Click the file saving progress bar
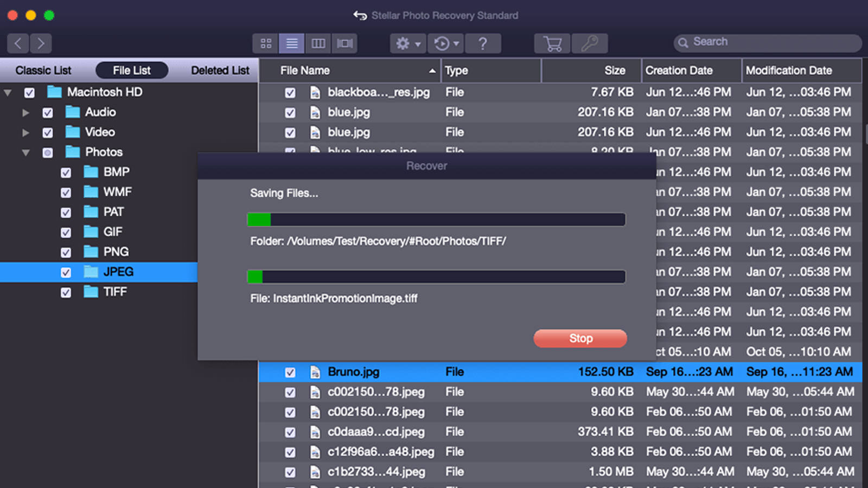This screenshot has width=868, height=488. tap(436, 277)
